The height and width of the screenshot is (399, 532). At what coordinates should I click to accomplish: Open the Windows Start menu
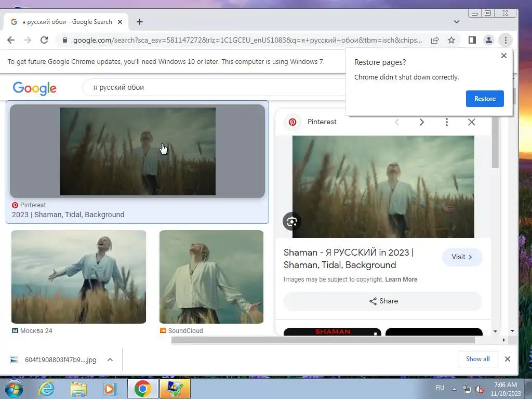[14, 389]
